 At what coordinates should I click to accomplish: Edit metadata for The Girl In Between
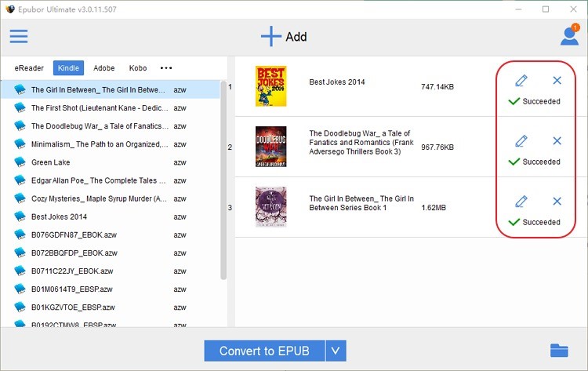521,202
